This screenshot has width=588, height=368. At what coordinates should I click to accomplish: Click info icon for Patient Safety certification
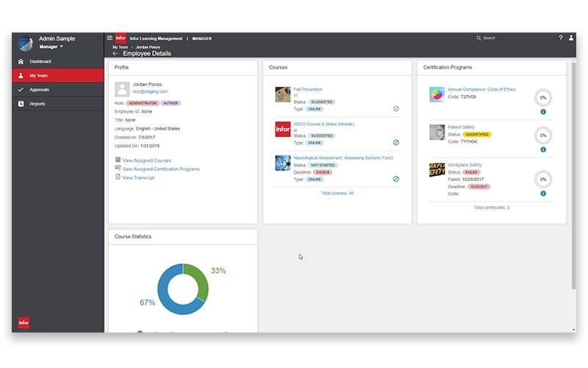543,149
